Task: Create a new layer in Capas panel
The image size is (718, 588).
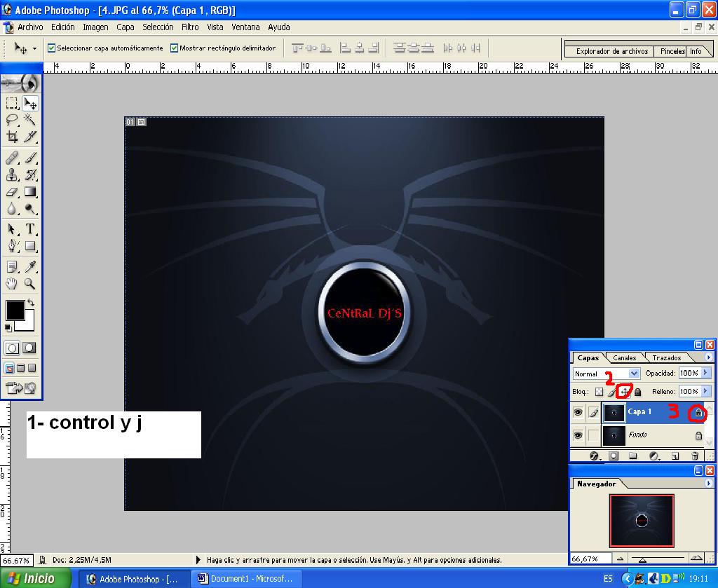Action: coord(675,456)
